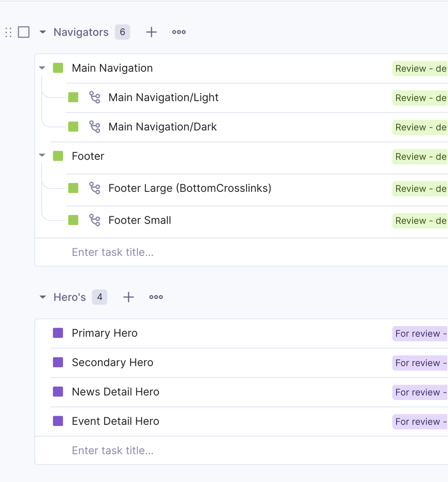This screenshot has height=482, width=448.
Task: Click the subtask icon beside Main Navigation/Dark
Action: (95, 127)
